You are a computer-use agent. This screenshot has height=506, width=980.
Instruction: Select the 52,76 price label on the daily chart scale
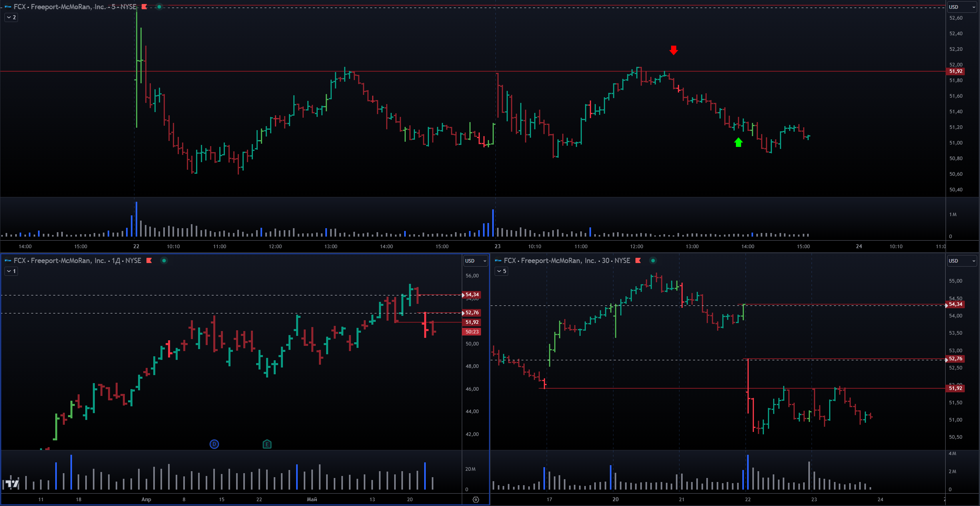click(471, 313)
